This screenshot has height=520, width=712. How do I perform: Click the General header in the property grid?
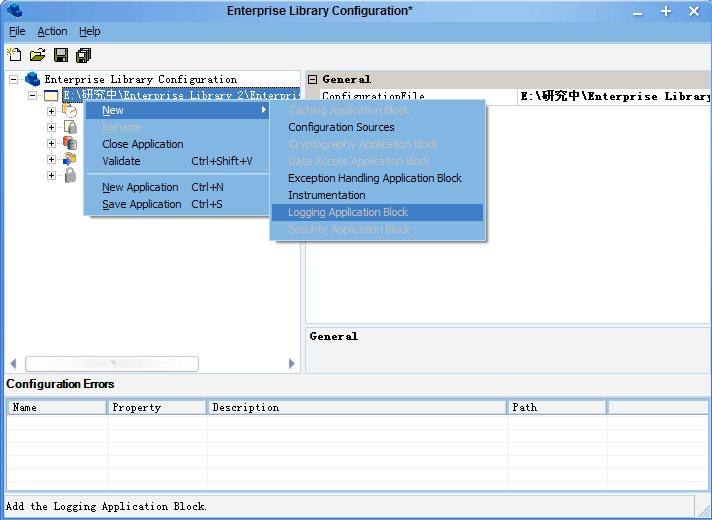[x=346, y=79]
